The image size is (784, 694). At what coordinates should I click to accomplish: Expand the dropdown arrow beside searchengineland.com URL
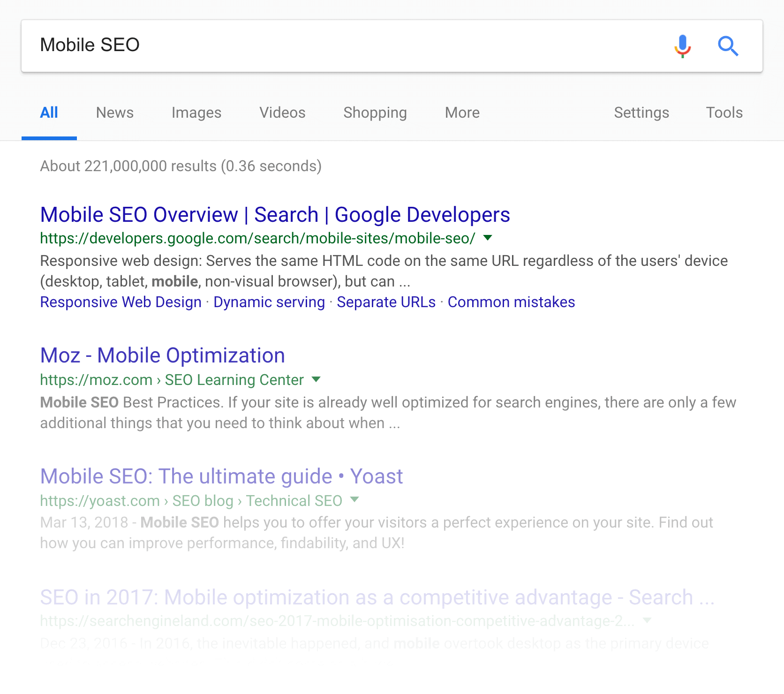pos(647,620)
